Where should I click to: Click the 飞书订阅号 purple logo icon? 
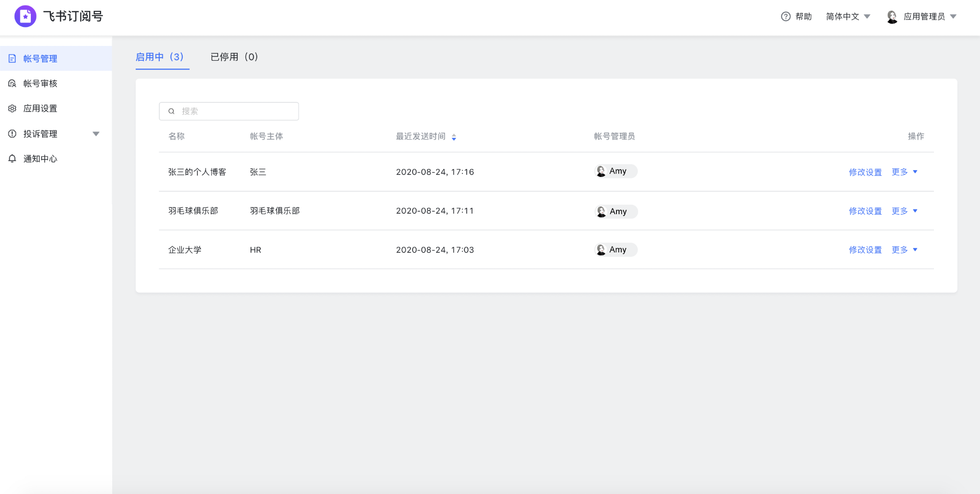25,16
